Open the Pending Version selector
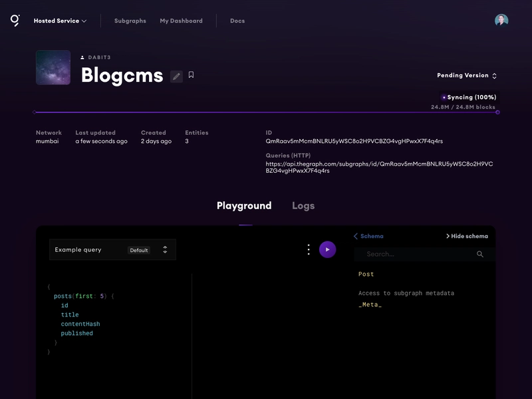 point(467,75)
